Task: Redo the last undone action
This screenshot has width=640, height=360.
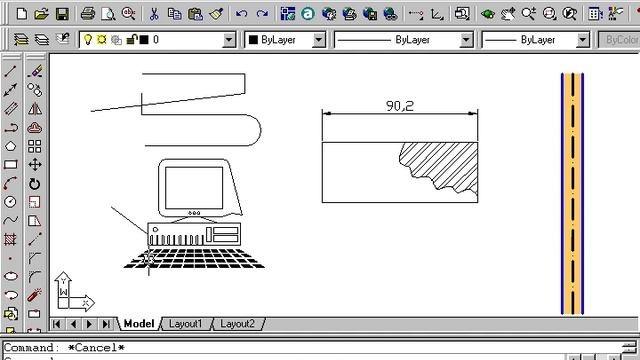Action: pos(262,14)
